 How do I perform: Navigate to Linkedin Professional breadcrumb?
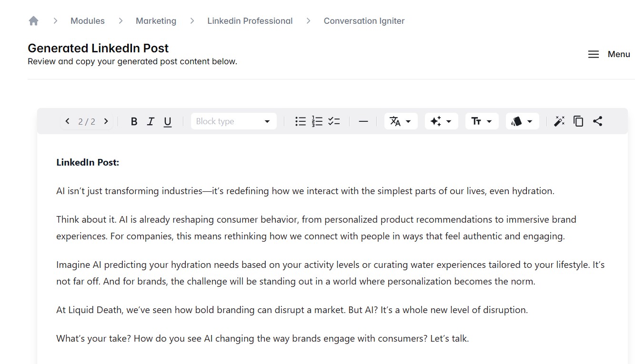(x=250, y=20)
